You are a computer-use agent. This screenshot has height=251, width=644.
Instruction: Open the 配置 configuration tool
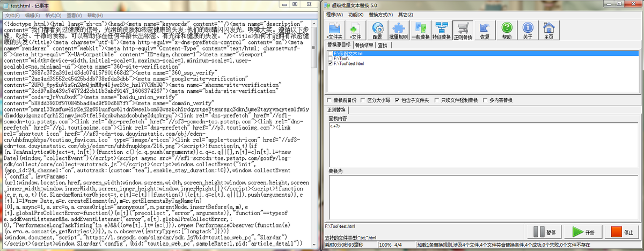click(377, 31)
